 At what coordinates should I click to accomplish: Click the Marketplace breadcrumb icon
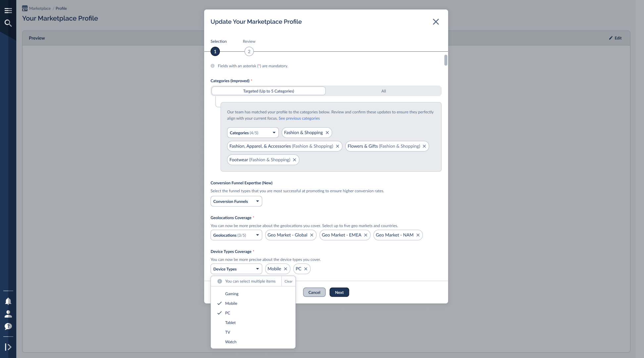point(25,8)
